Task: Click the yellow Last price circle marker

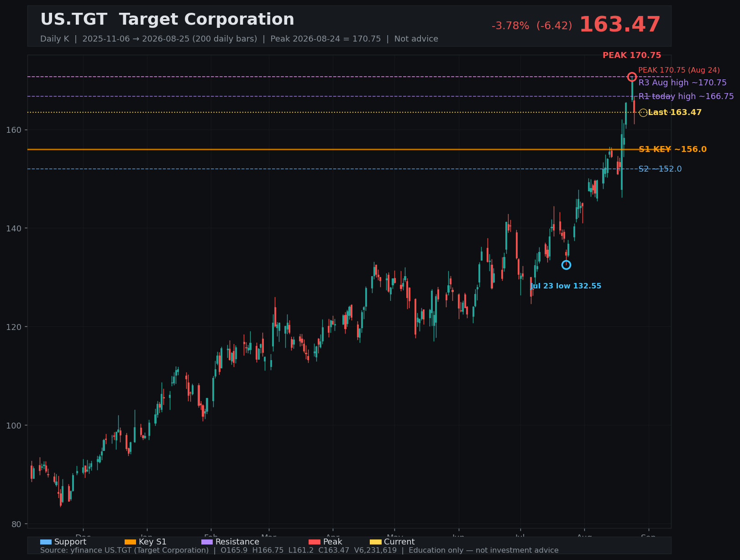Action: pos(643,113)
